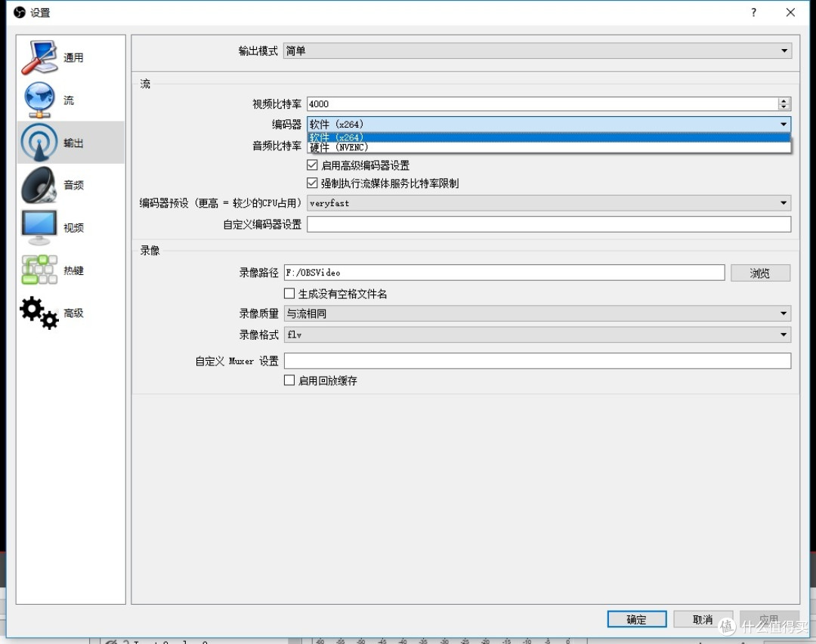Screen dimensions: 816x644
Task: Click the 自定义 Muxer 设置 input field
Action: [538, 361]
